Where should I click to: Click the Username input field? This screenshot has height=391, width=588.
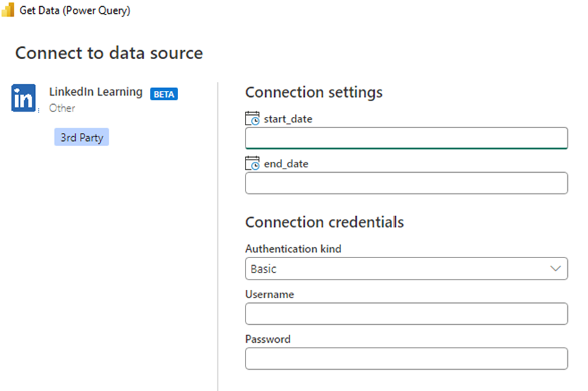point(406,314)
